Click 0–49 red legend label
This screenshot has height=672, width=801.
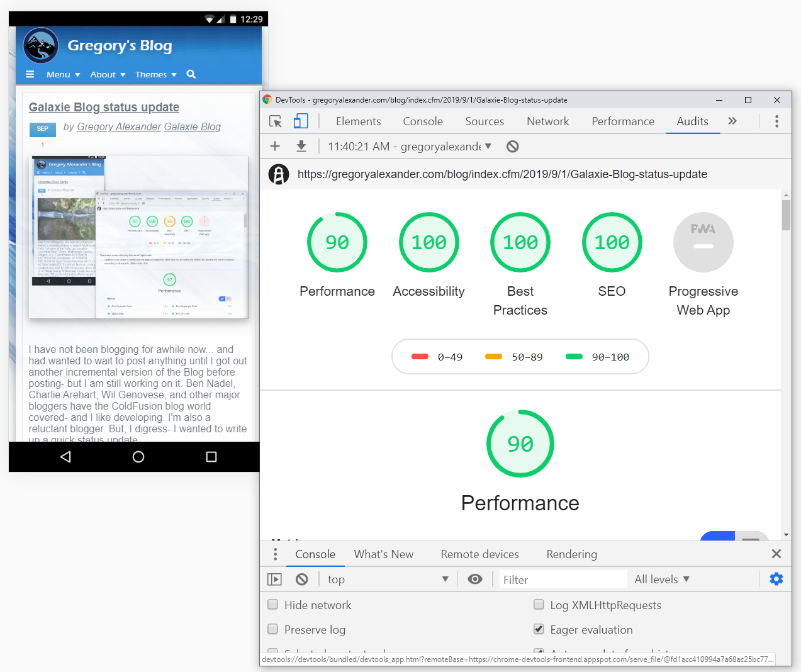(450, 357)
